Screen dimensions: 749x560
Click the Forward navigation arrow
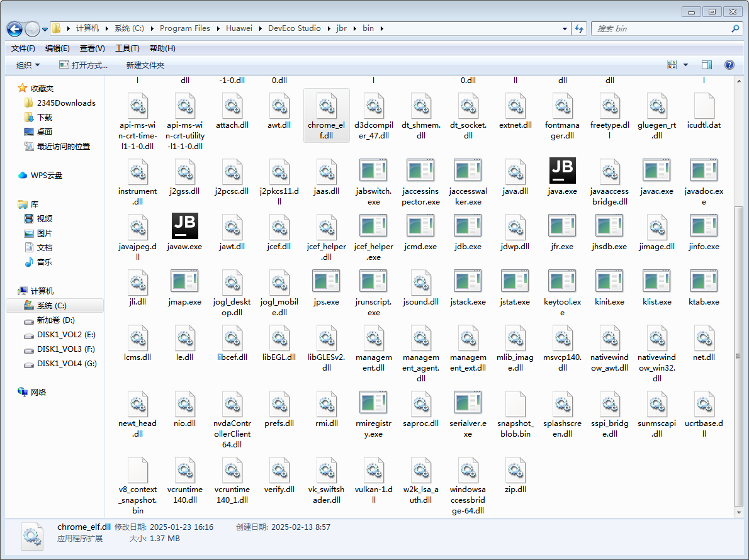coord(32,29)
